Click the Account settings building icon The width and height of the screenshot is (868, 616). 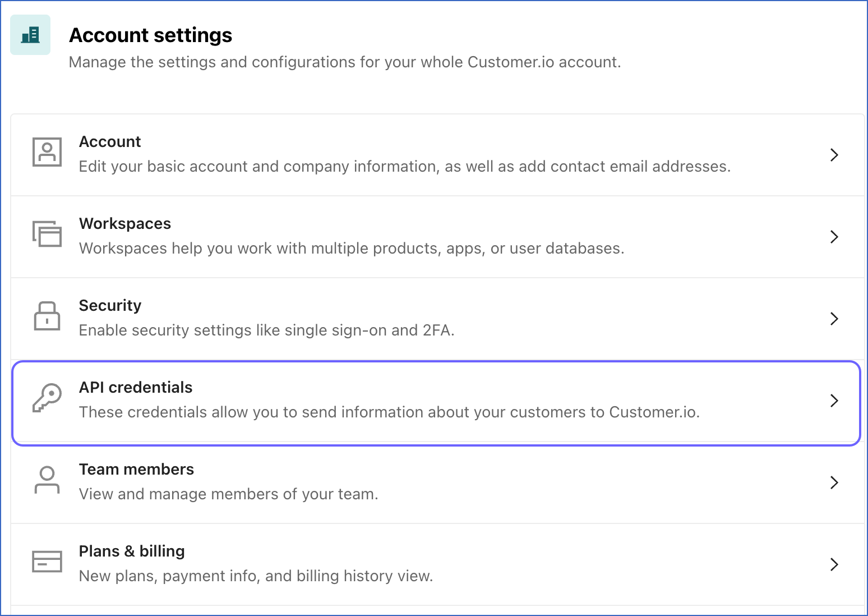click(30, 35)
